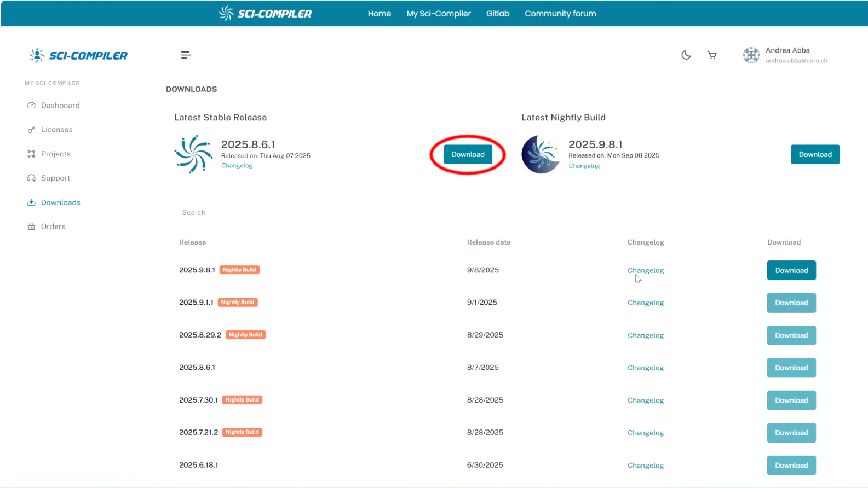Viewport: 868px width, 488px height.
Task: Click the Sci-Compiler logo in top bar
Action: click(265, 13)
